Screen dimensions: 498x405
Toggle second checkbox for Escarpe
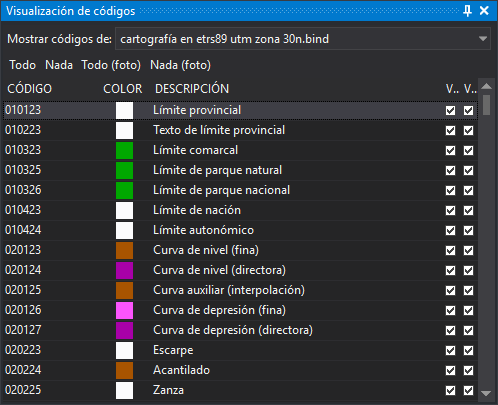(468, 350)
